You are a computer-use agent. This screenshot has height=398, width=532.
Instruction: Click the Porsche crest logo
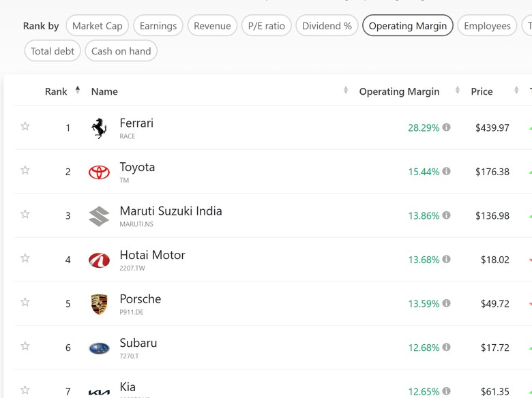coord(99,304)
